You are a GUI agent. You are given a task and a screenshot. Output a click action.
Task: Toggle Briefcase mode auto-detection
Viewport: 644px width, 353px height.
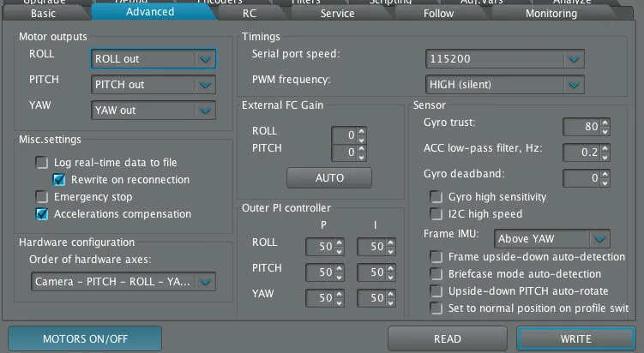tap(436, 274)
